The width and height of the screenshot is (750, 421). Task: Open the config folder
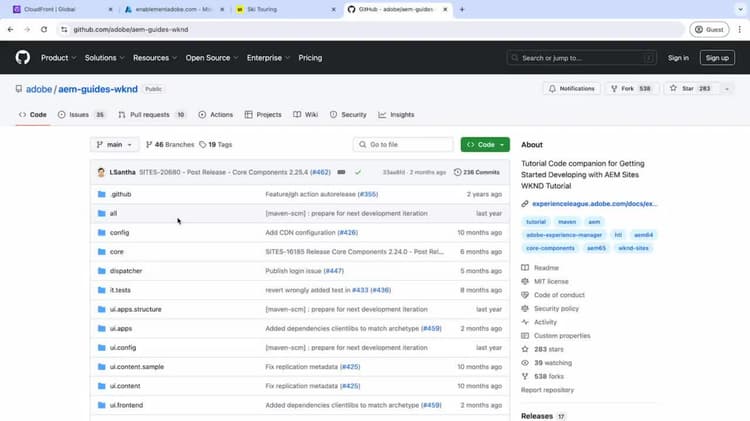[120, 233]
